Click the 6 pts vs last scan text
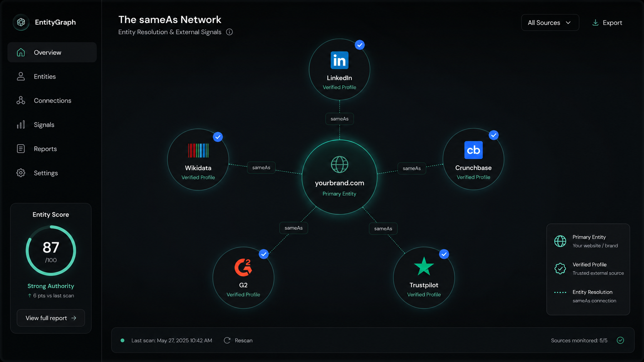Screen dimensions: 644x362 [51, 296]
